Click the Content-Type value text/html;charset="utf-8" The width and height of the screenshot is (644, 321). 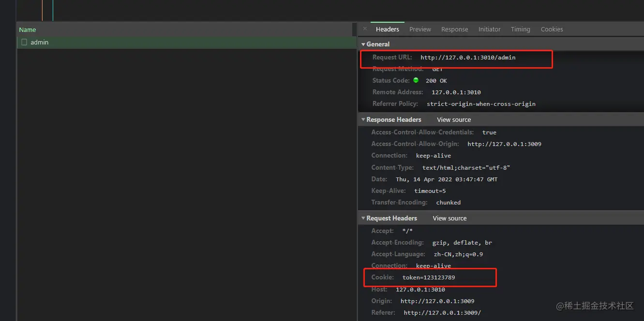466,168
